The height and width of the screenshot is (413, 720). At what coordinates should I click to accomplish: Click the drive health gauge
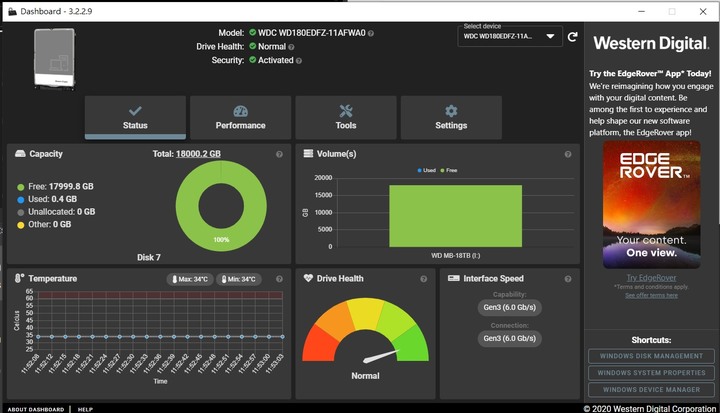click(366, 331)
